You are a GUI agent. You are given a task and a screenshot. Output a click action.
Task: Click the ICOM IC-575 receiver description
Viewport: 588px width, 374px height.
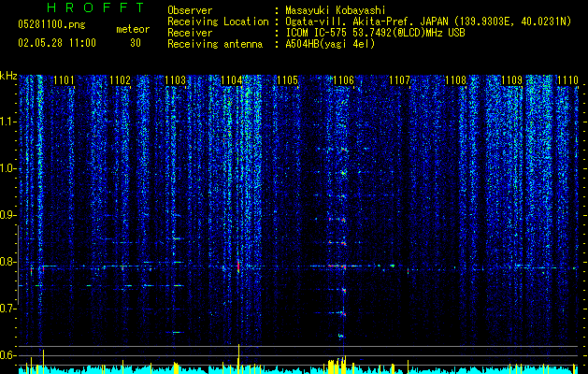tap(376, 33)
